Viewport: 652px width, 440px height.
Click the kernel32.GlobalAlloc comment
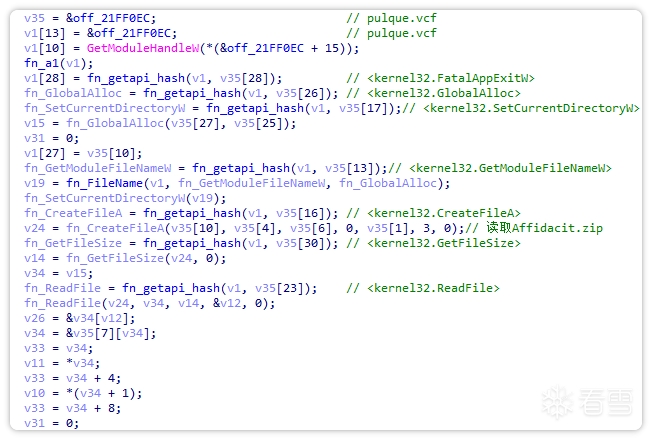pyautogui.click(x=433, y=93)
